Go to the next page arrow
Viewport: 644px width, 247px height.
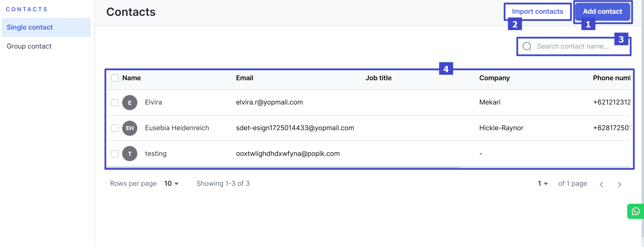pos(619,184)
